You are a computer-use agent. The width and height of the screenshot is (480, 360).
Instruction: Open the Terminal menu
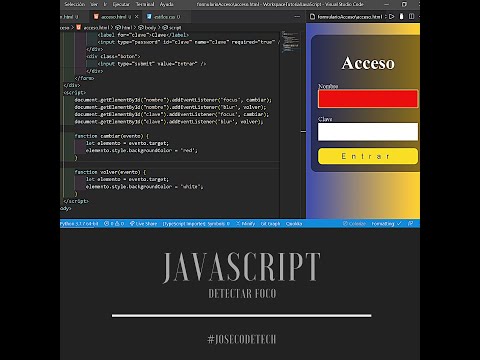click(145, 4)
